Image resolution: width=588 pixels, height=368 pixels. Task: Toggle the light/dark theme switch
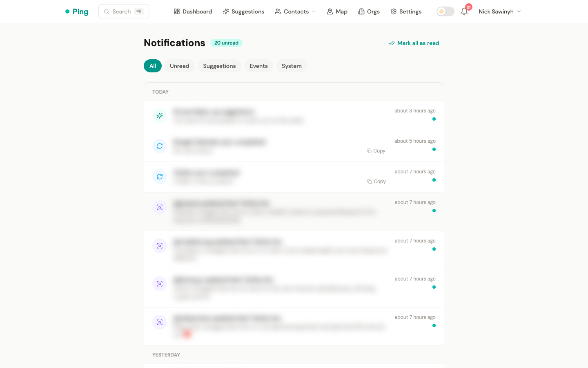(445, 11)
